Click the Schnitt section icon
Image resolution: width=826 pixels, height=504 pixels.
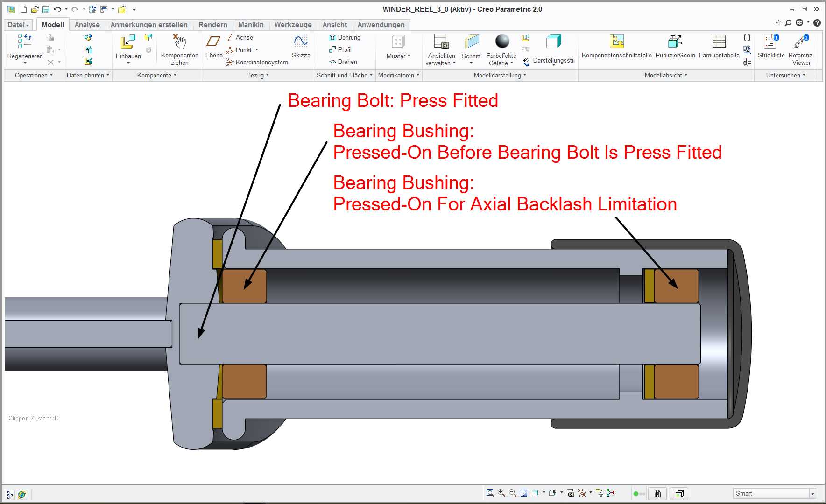[x=472, y=41]
